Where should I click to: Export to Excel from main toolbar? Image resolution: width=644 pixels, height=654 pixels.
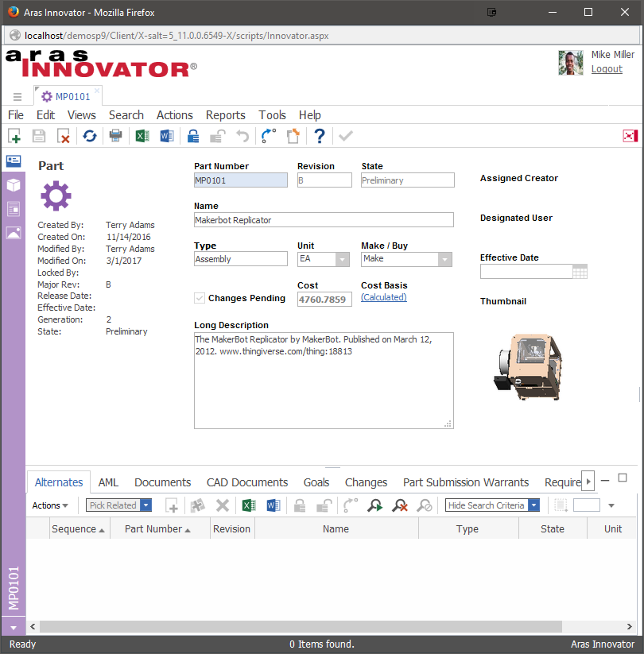(142, 136)
